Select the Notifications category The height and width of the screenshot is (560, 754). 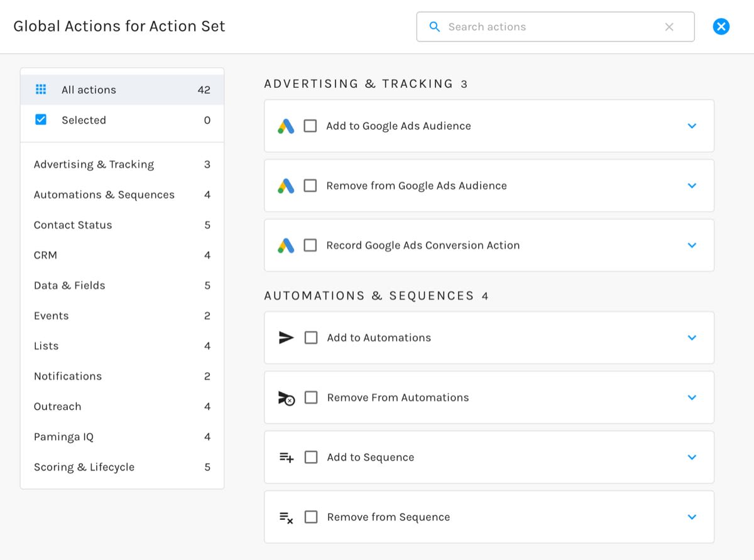(x=123, y=376)
